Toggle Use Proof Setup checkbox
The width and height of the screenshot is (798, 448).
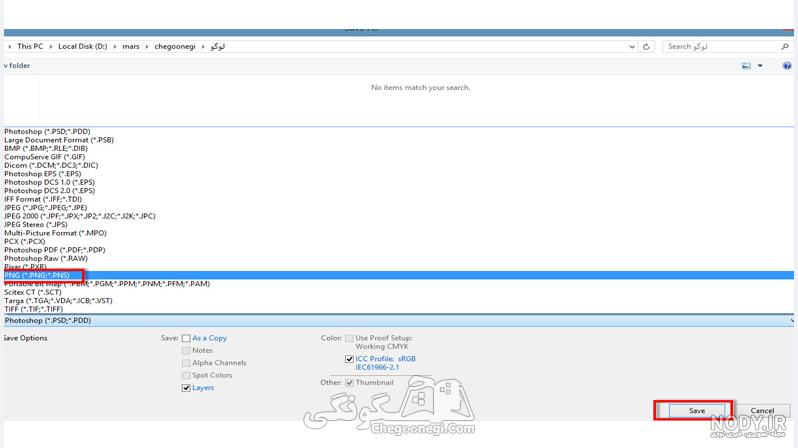[x=349, y=338]
